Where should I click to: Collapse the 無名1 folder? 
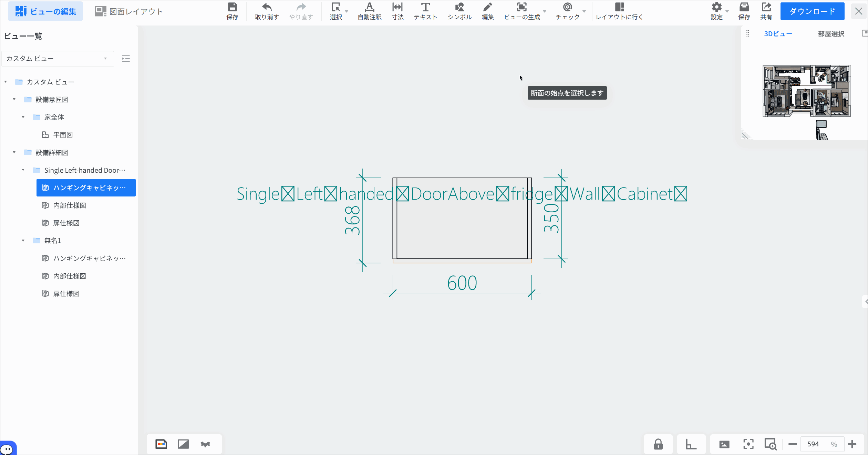(23, 241)
